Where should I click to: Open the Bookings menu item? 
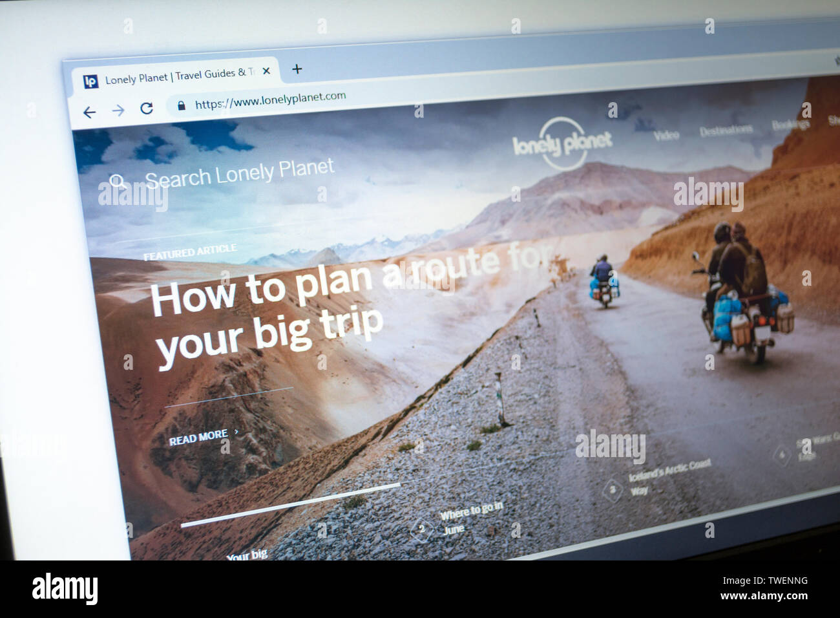click(x=790, y=124)
